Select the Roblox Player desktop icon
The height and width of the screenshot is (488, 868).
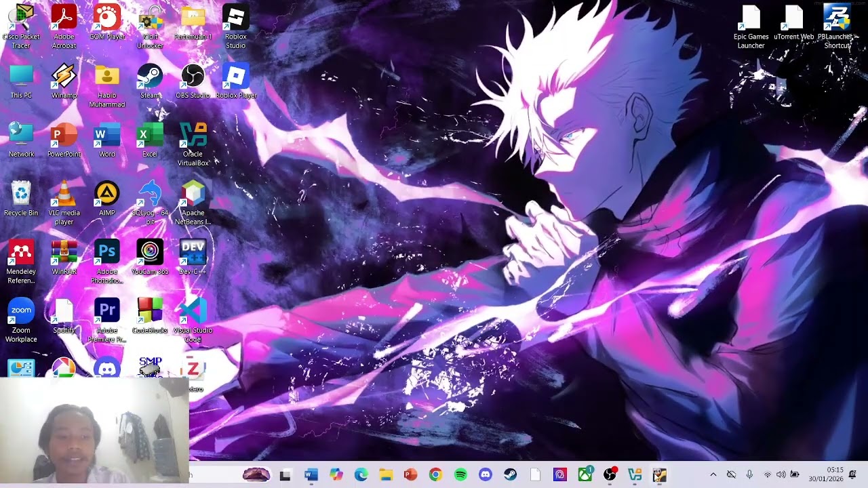235,81
